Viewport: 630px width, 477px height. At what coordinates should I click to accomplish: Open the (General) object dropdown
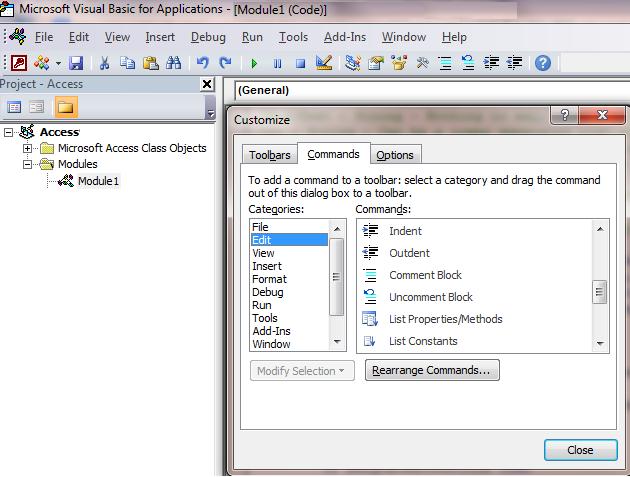(x=432, y=90)
